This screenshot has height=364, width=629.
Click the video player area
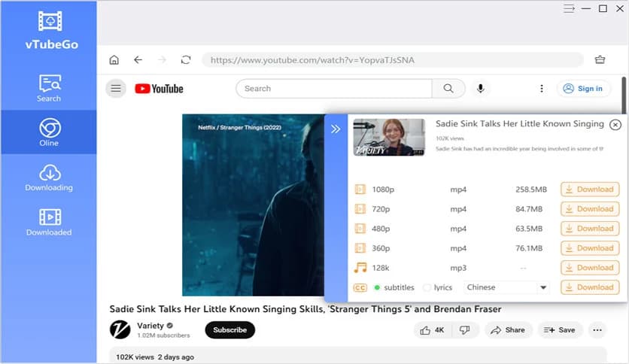click(253, 205)
